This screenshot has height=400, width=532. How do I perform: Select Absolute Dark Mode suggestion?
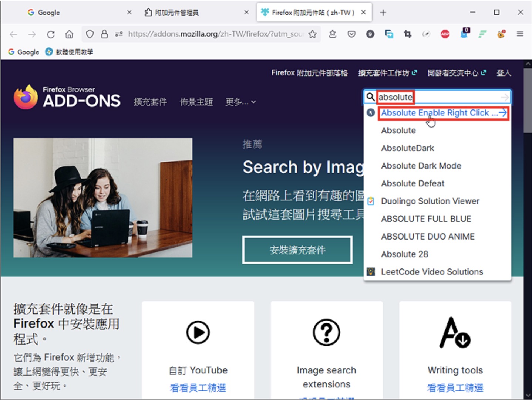[437, 166]
